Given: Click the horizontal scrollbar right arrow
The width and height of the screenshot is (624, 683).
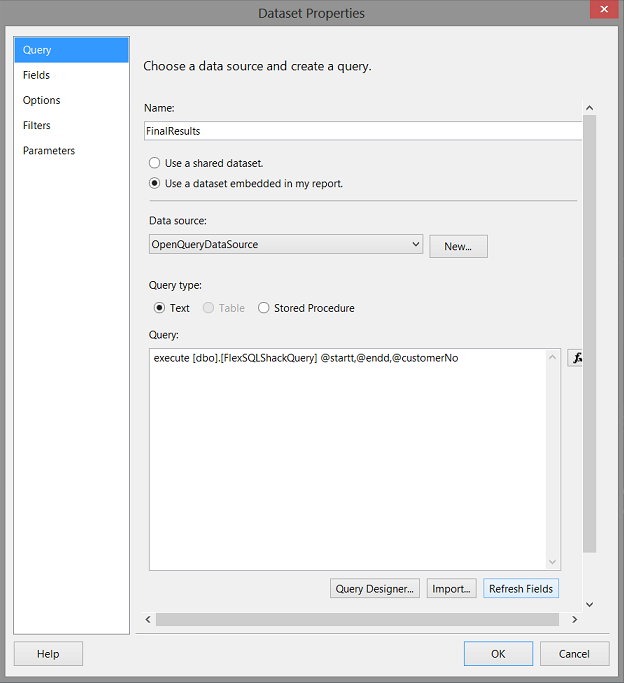Looking at the screenshot, I should coord(574,619).
